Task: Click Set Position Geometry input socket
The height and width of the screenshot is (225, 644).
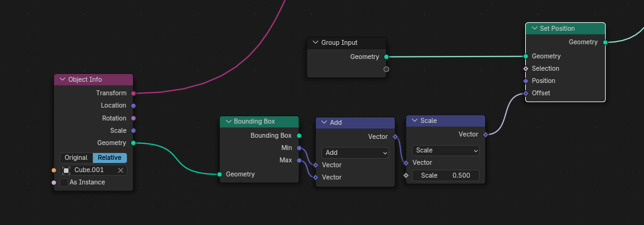Action: (x=526, y=56)
